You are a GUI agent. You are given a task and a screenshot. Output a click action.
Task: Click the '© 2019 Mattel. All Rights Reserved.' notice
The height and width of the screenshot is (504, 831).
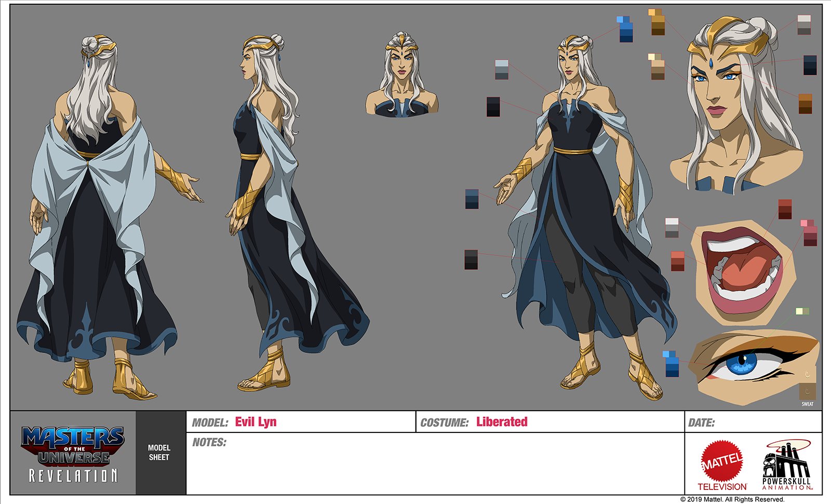(x=732, y=499)
